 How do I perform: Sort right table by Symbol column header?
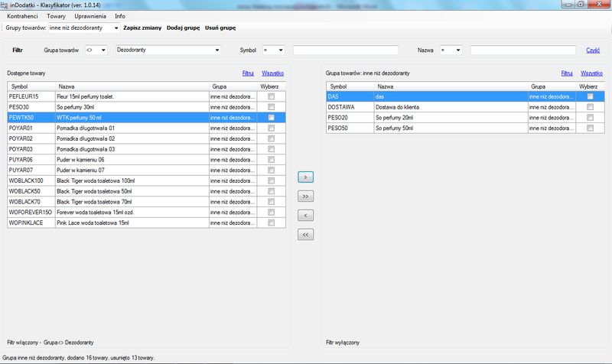tap(350, 86)
